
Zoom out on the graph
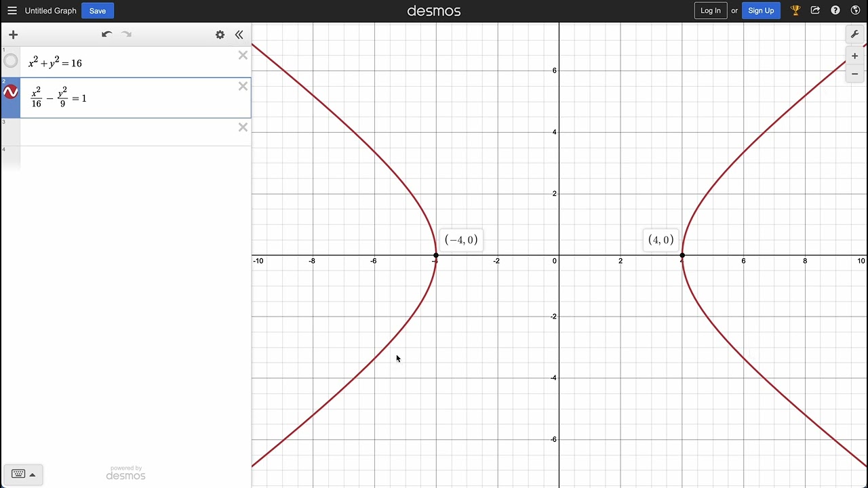pos(854,74)
